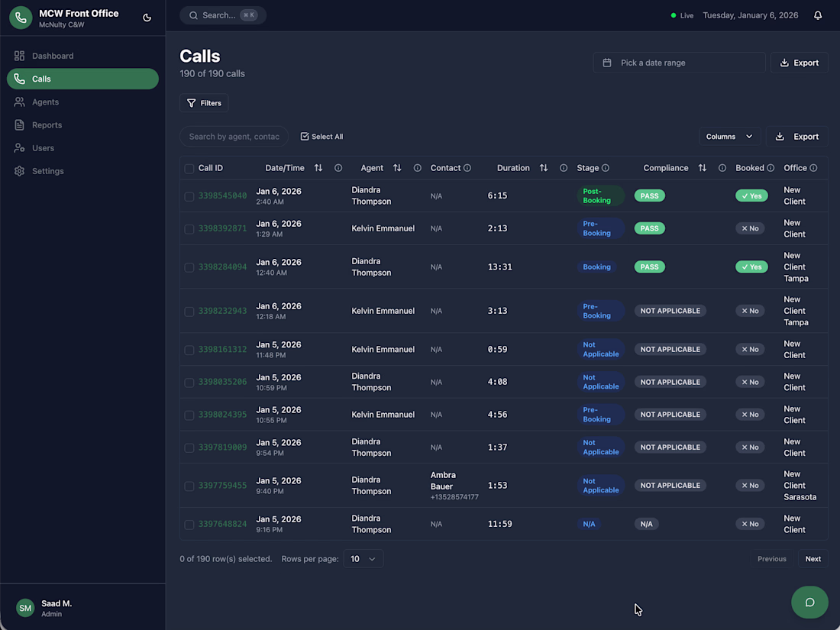The image size is (840, 630).
Task: Select checkbox for call 3398035206
Action: 189,383
